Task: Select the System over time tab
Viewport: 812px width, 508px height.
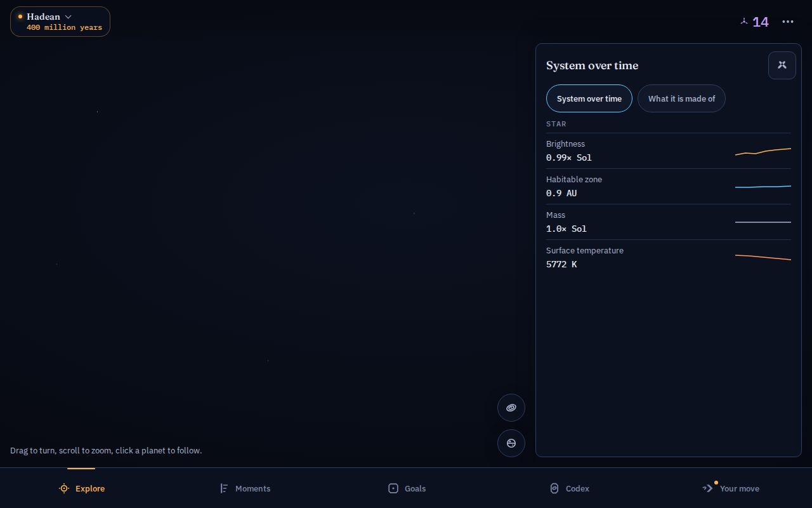Action: pos(589,98)
